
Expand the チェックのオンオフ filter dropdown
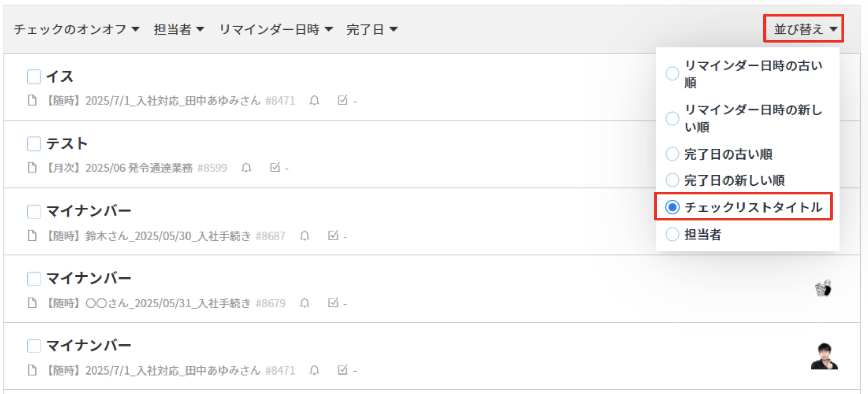(76, 29)
